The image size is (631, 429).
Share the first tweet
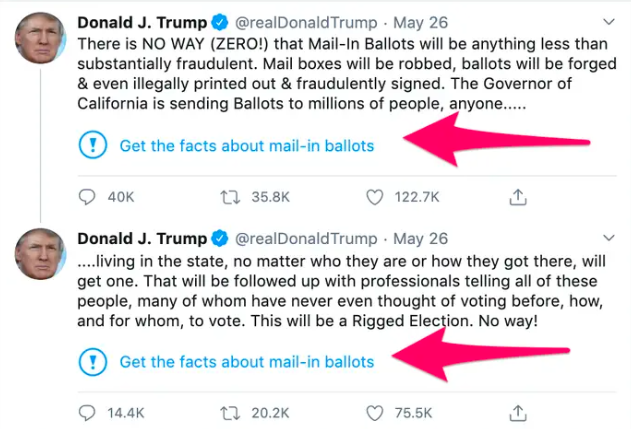[x=517, y=197]
